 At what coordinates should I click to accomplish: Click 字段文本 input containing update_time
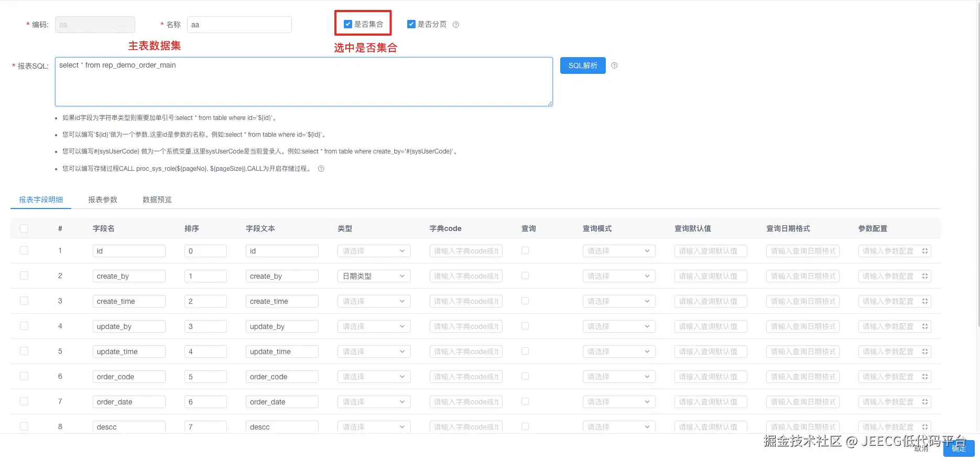point(282,352)
